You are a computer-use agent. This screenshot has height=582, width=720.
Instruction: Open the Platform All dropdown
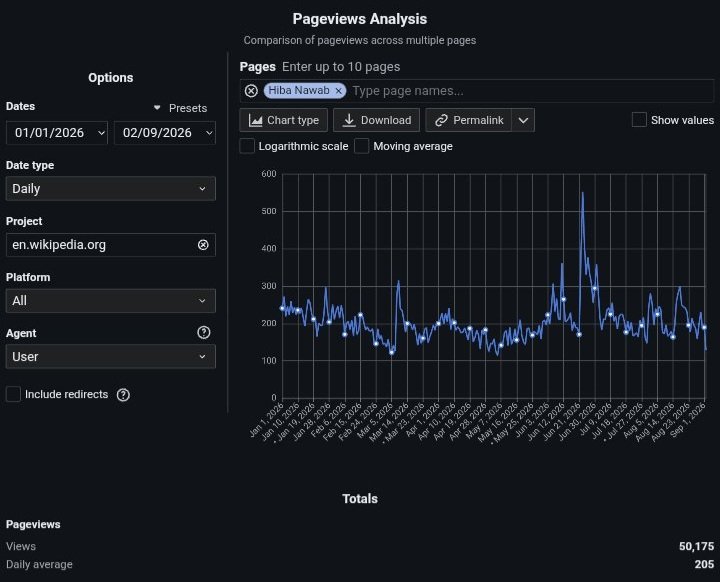(x=111, y=301)
